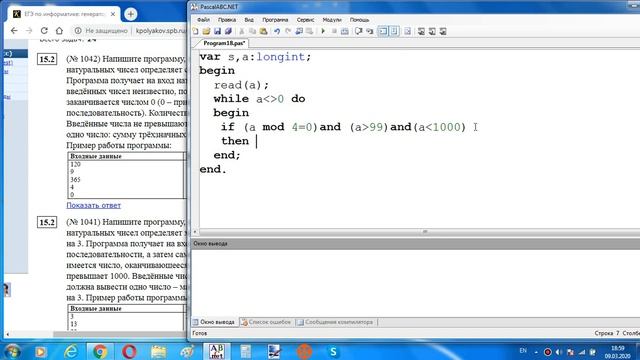Close the browser tab ЕГЭ по информатике
Screen dimensions: 640x360
point(113,14)
